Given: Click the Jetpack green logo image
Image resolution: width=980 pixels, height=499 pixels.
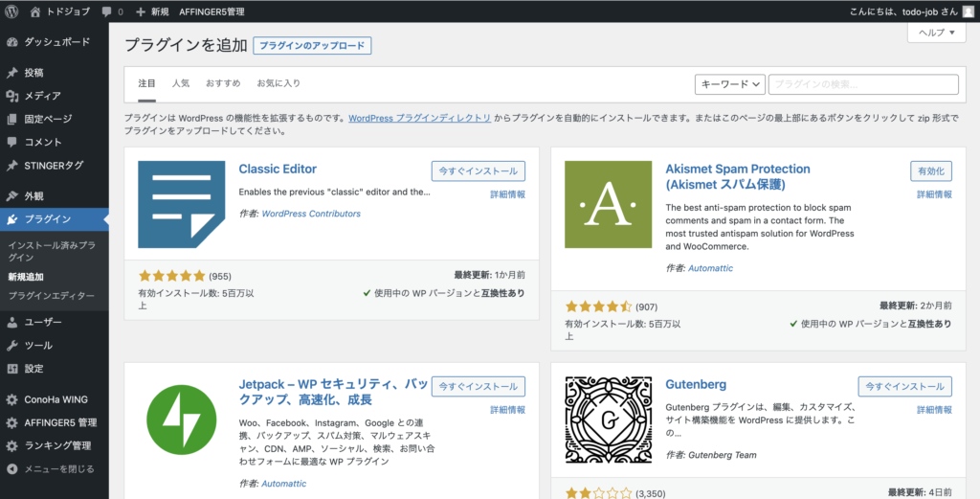Looking at the screenshot, I should coord(181,420).
